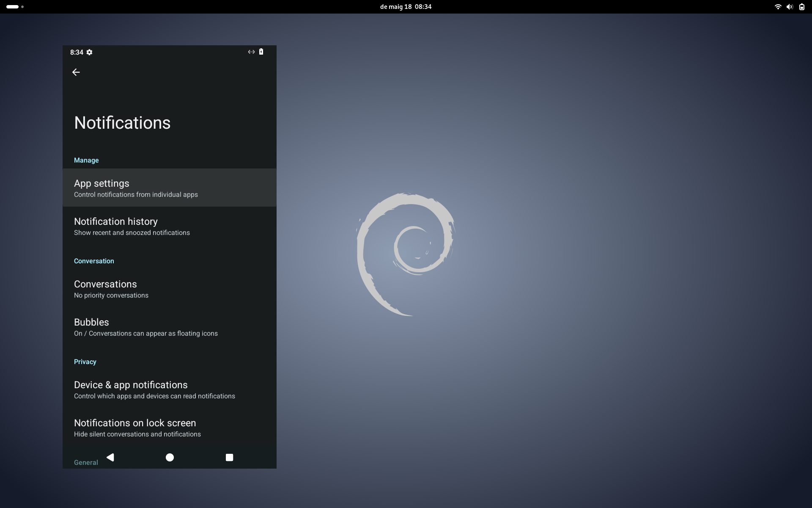Tap the Android recent apps square button
Image resolution: width=812 pixels, height=508 pixels.
[229, 457]
